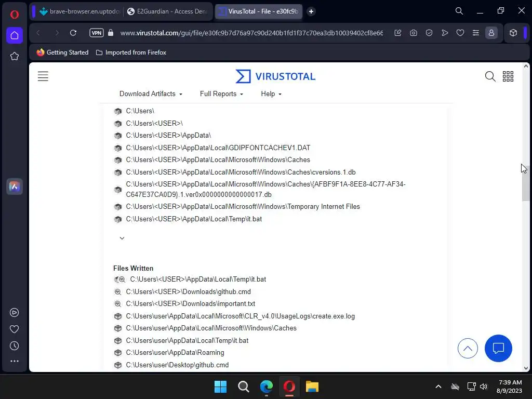Select the cversions.1.db path entry
This screenshot has height=399, width=532.
[241, 172]
